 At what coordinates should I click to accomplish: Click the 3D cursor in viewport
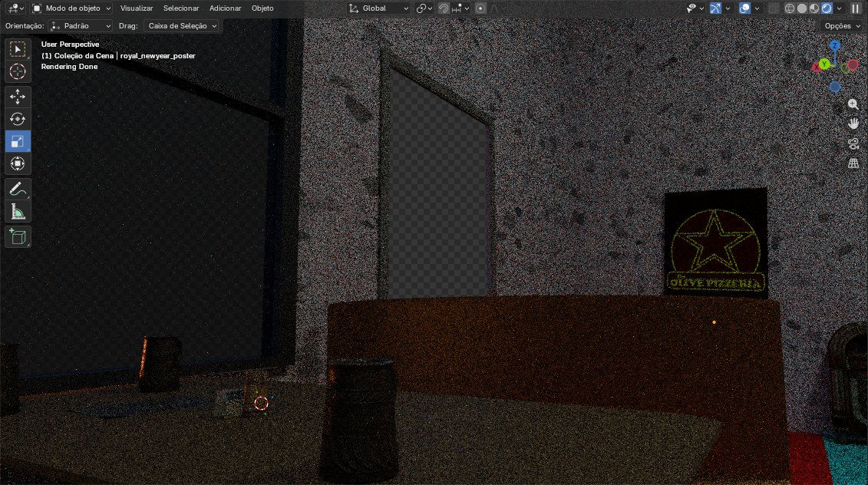point(261,403)
